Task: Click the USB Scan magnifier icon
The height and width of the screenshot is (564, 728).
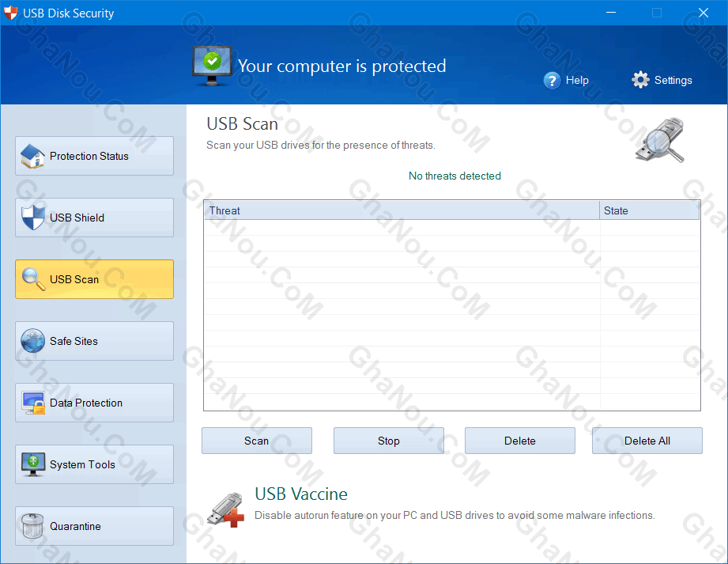Action: pos(33,279)
